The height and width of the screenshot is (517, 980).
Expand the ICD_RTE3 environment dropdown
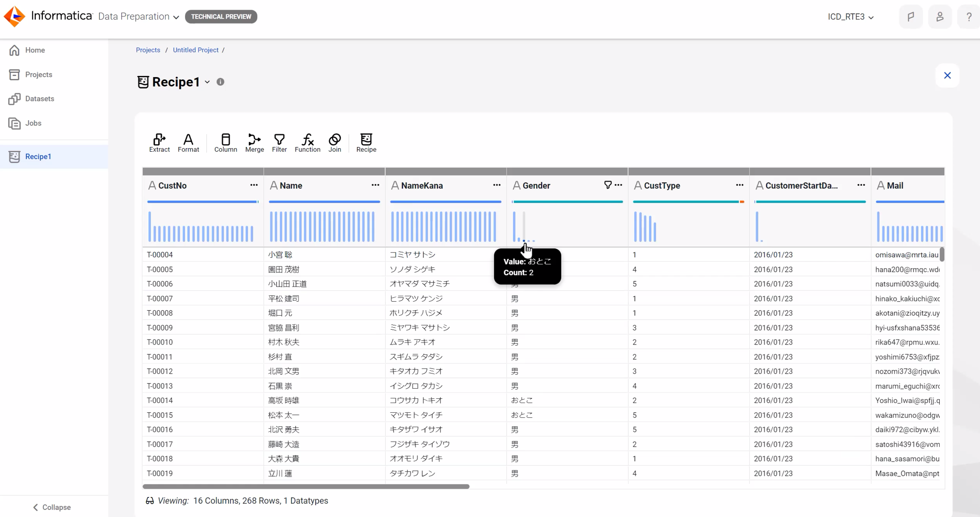(x=851, y=17)
